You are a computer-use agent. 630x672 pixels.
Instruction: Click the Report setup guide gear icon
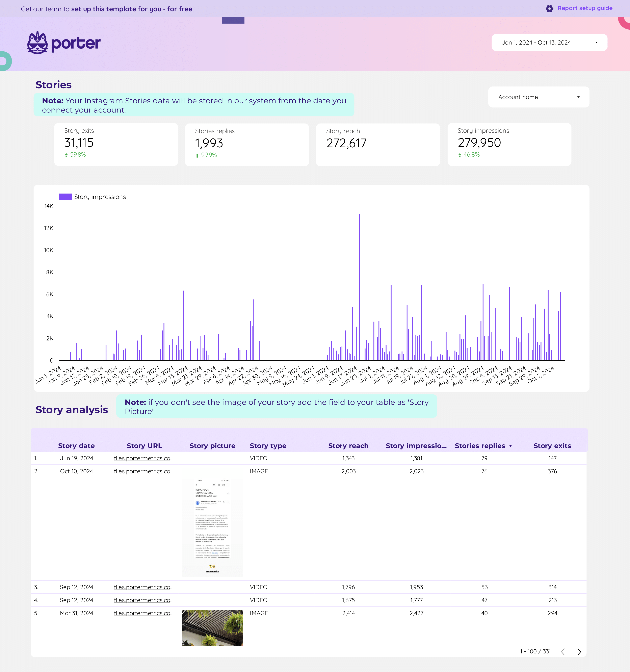[550, 8]
